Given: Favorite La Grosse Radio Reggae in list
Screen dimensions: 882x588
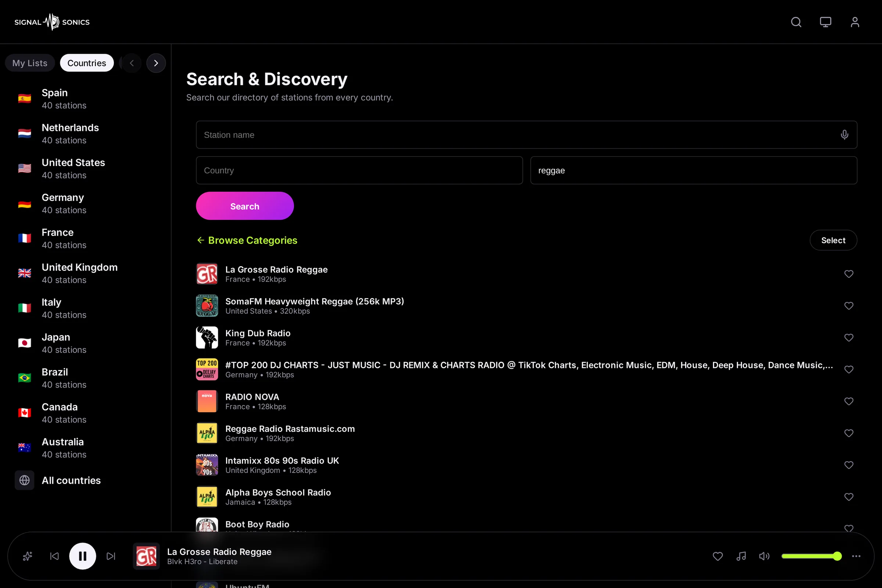Looking at the screenshot, I should point(849,274).
